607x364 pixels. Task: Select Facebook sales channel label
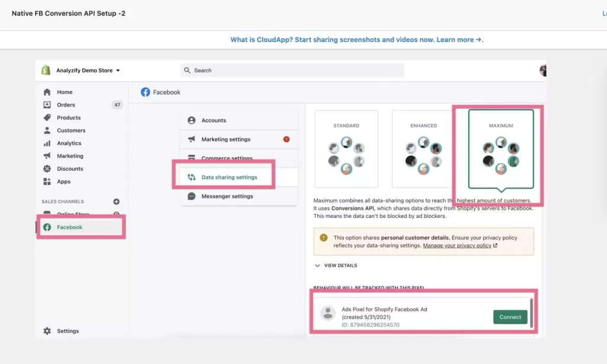click(x=70, y=227)
